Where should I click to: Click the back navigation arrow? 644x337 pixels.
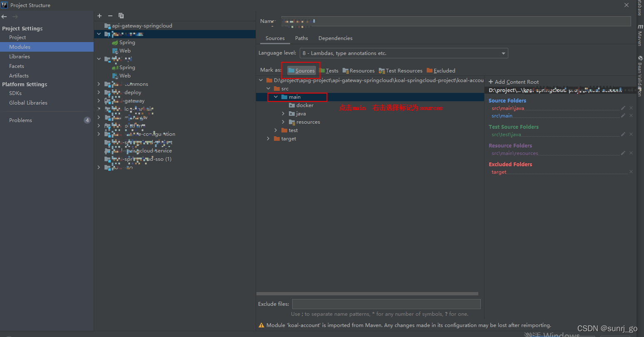coord(4,17)
